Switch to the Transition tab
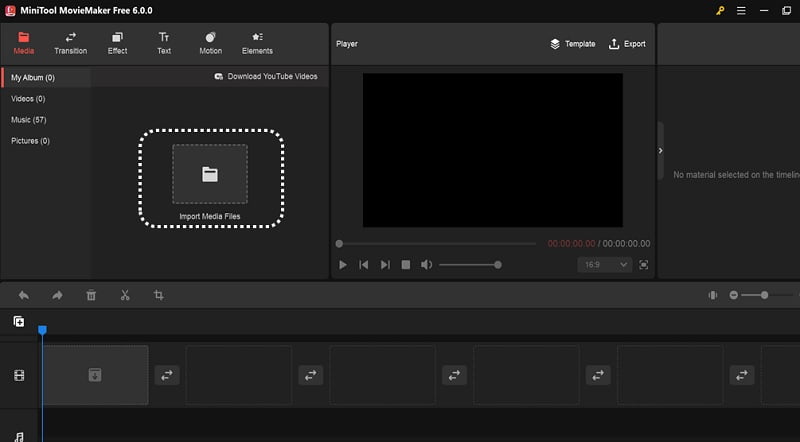 point(70,43)
